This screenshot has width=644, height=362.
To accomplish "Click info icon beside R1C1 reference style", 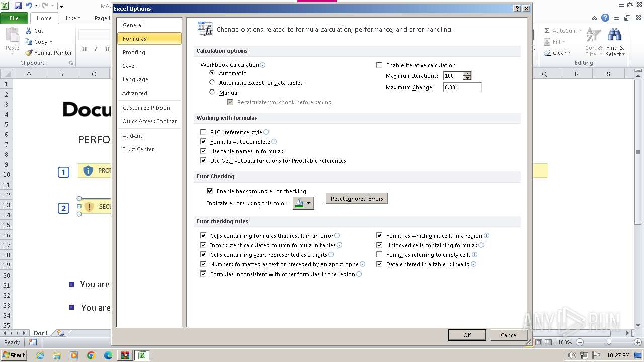I will (x=266, y=132).
